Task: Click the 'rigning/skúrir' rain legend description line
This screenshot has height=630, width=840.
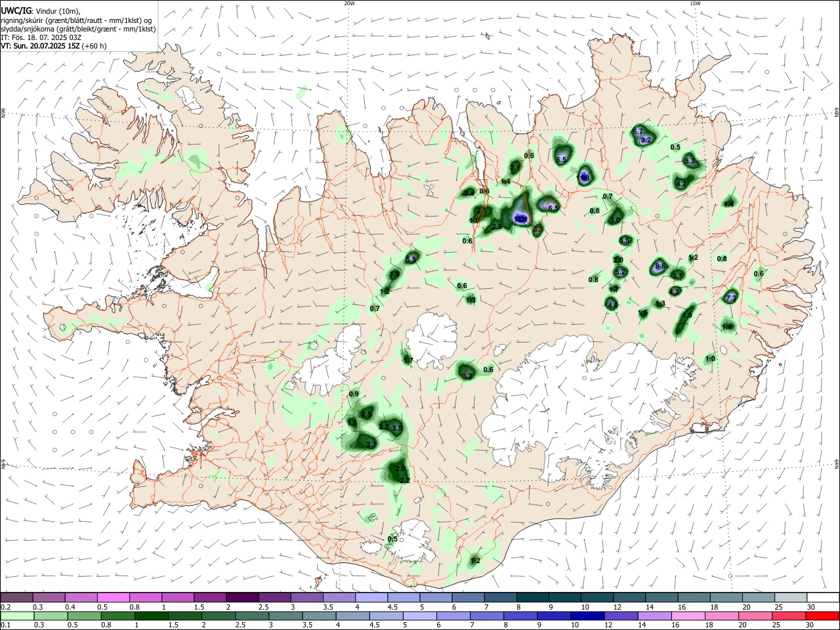Action: coord(76,20)
